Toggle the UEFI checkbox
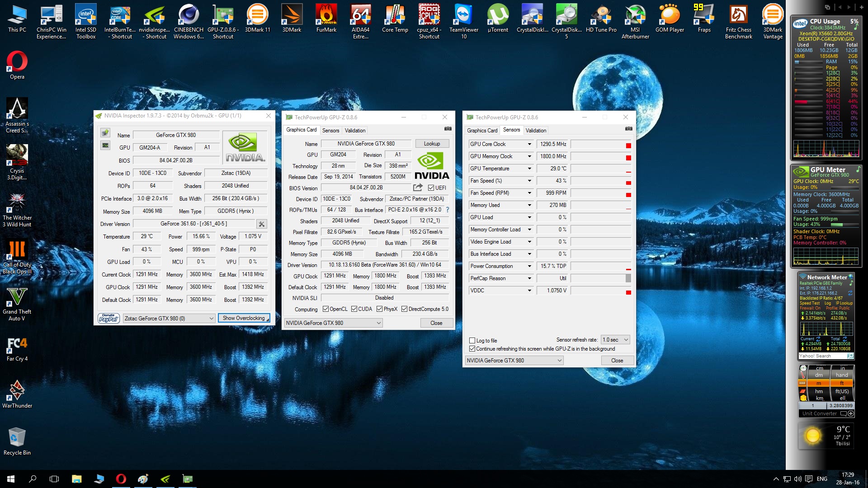The image size is (868, 488). 431,188
